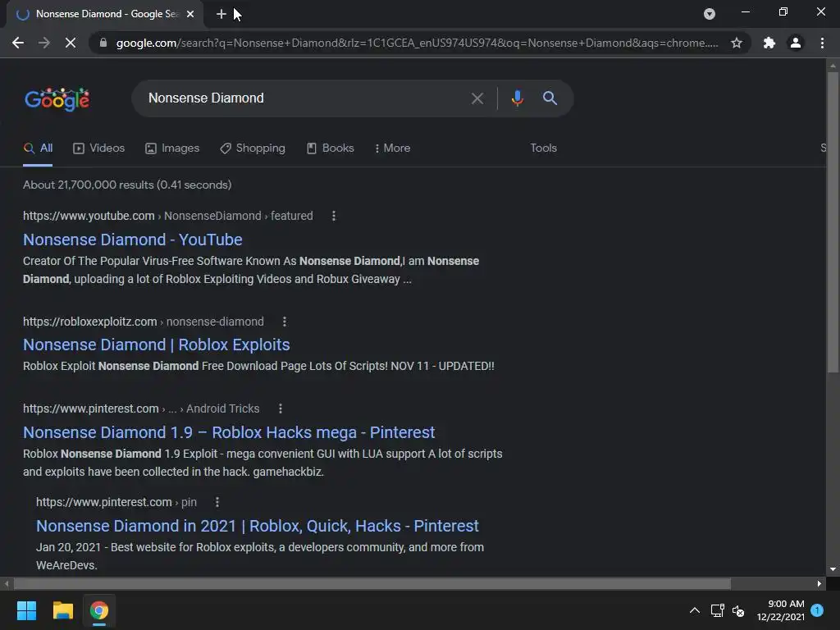The width and height of the screenshot is (840, 630).
Task: Open the Chrome extensions puzzle icon
Action: coord(769,43)
